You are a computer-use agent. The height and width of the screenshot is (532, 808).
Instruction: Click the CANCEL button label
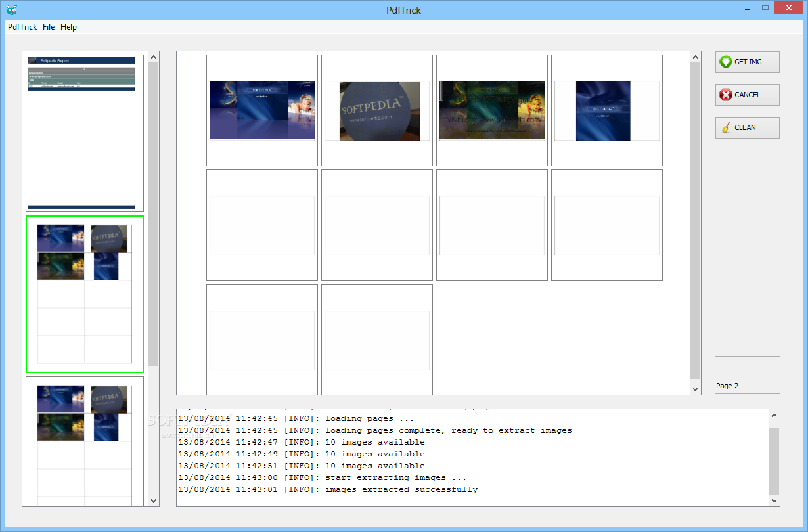click(x=748, y=95)
